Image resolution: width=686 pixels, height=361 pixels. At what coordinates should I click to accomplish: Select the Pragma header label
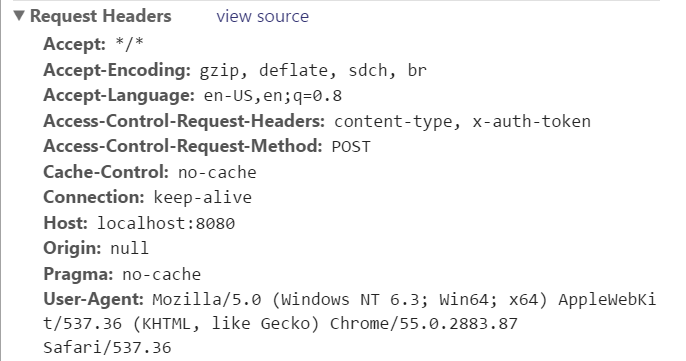pos(78,274)
